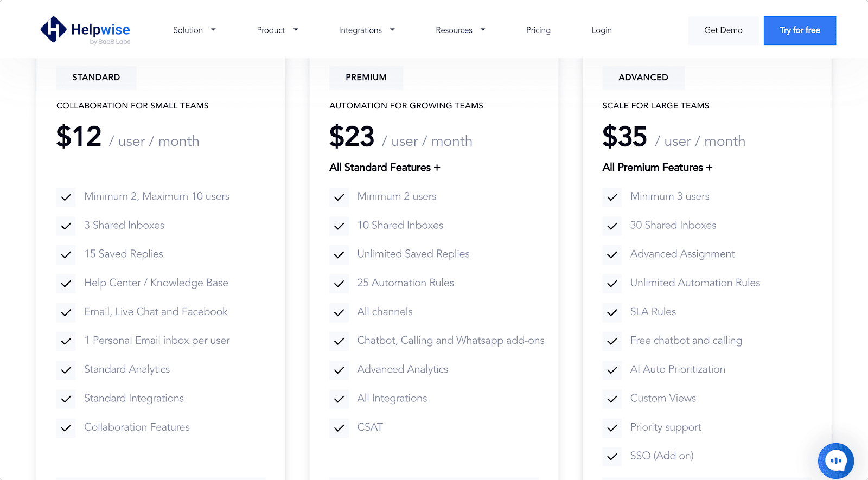Click the Helpwise logo icon

tap(53, 29)
